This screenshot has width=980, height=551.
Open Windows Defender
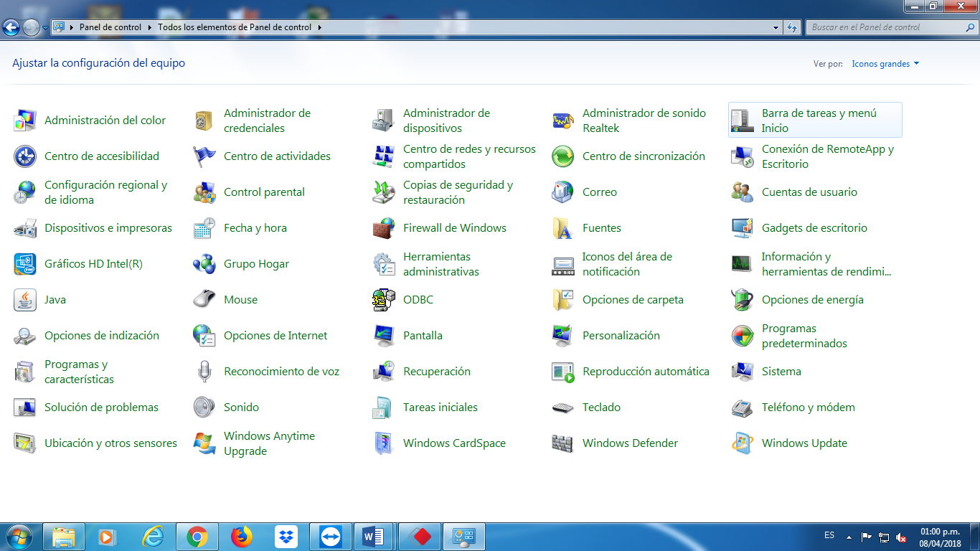[x=631, y=443]
